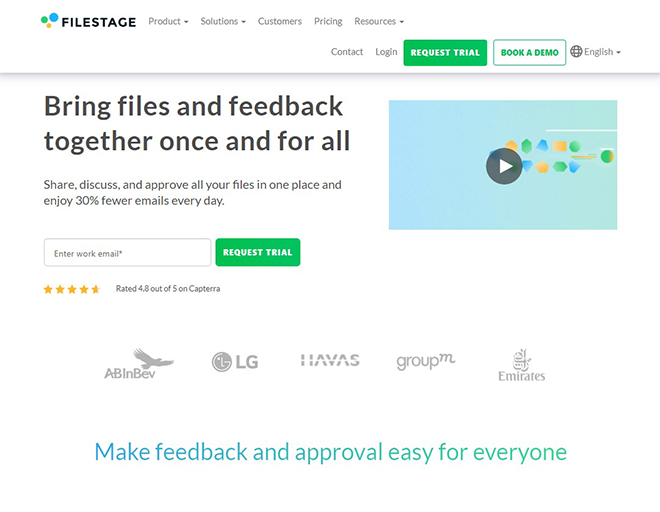Expand the Resources dropdown
Image resolution: width=660 pixels, height=512 pixels.
pyautogui.click(x=379, y=21)
